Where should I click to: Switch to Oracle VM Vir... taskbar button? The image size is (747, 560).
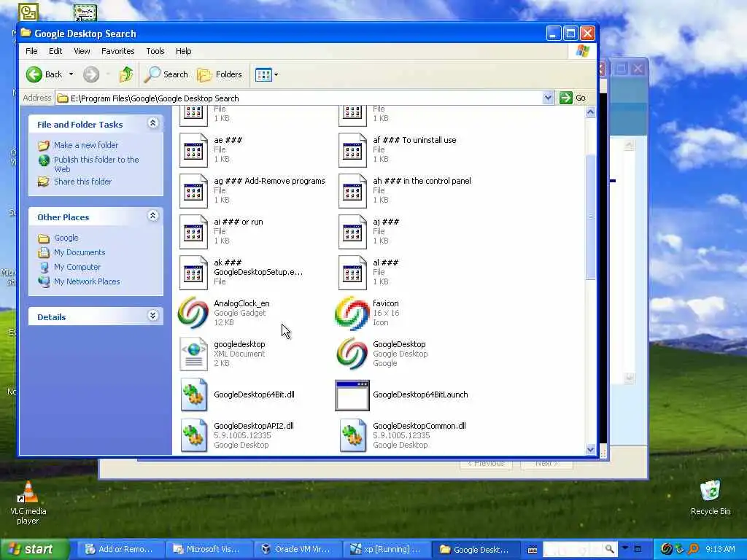coord(296,549)
